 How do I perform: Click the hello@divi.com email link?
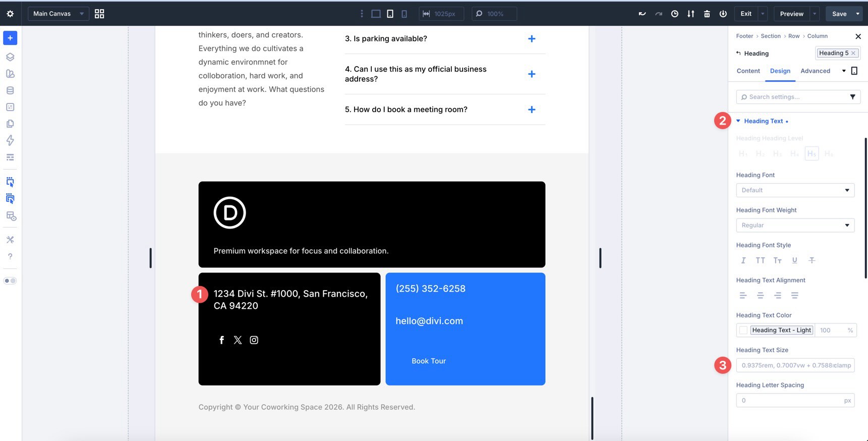[429, 321]
